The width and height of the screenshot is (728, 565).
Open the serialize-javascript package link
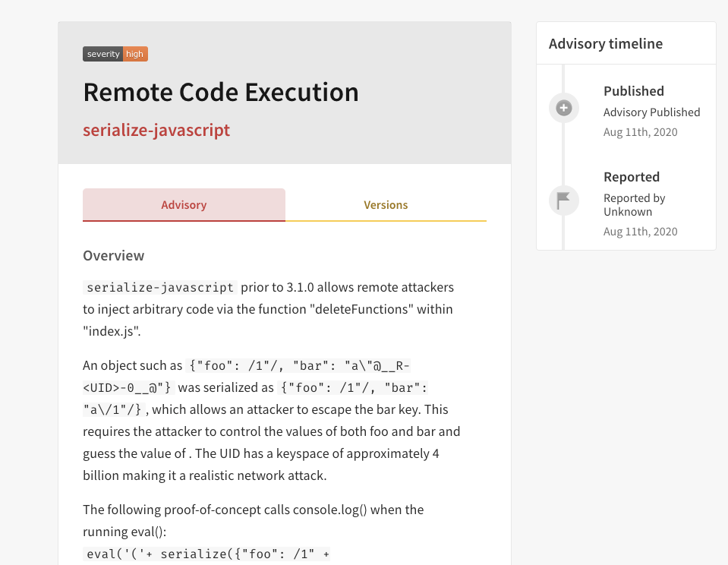tap(156, 130)
